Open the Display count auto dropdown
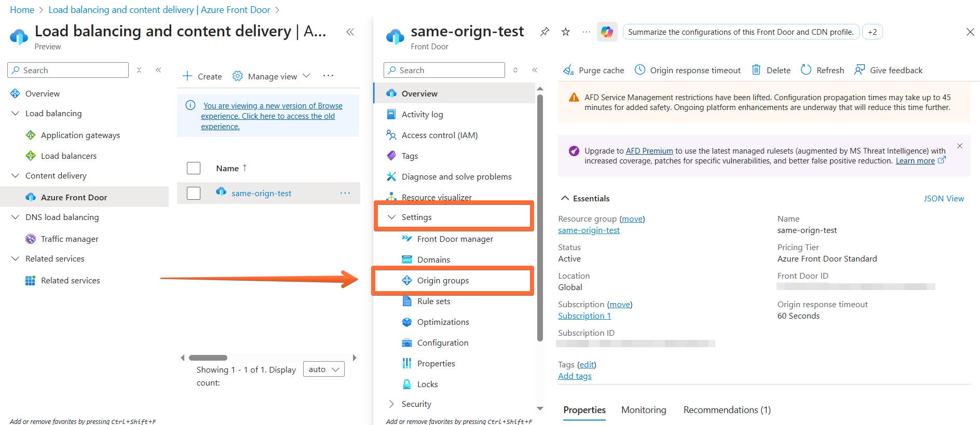 pos(323,369)
